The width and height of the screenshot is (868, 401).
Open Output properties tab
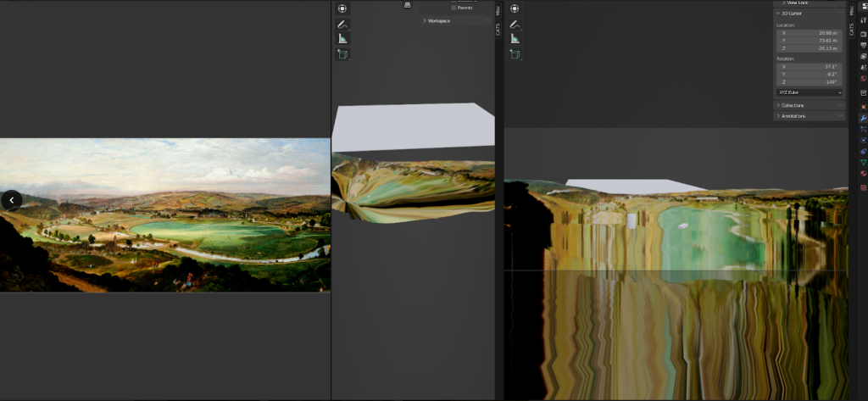[863, 46]
